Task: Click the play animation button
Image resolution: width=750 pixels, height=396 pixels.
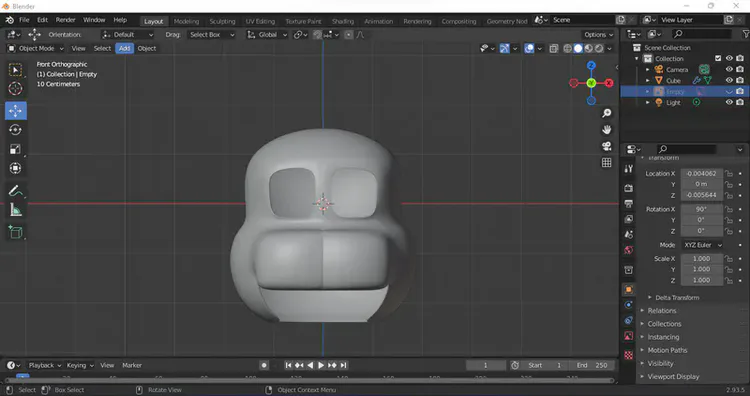Action: pos(321,365)
